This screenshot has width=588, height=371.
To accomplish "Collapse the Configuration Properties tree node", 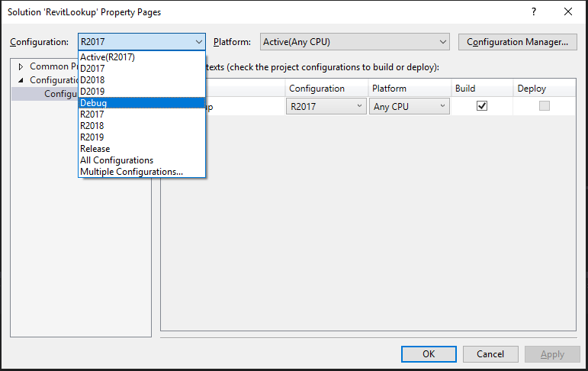I will (21, 80).
